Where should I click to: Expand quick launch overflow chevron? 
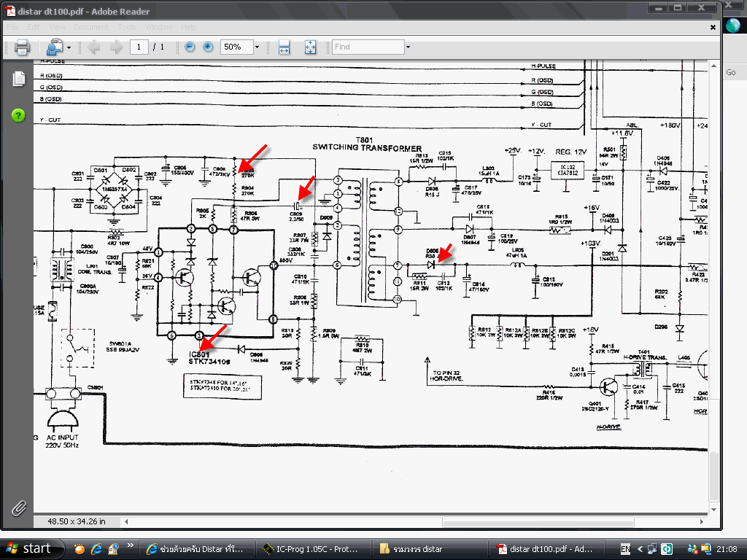coord(130,545)
